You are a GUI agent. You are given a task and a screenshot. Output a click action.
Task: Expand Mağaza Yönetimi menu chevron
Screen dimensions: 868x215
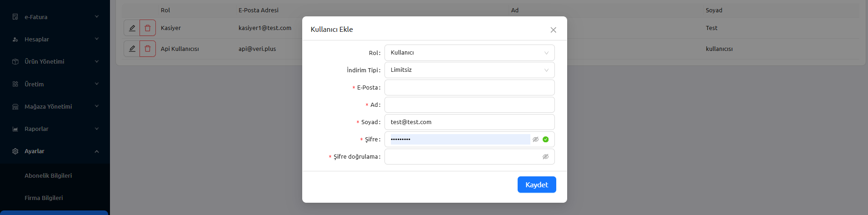(97, 106)
